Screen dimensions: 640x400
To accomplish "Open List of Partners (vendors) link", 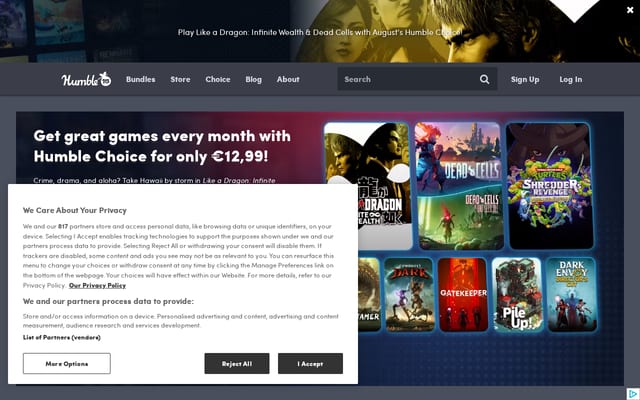I will [62, 337].
